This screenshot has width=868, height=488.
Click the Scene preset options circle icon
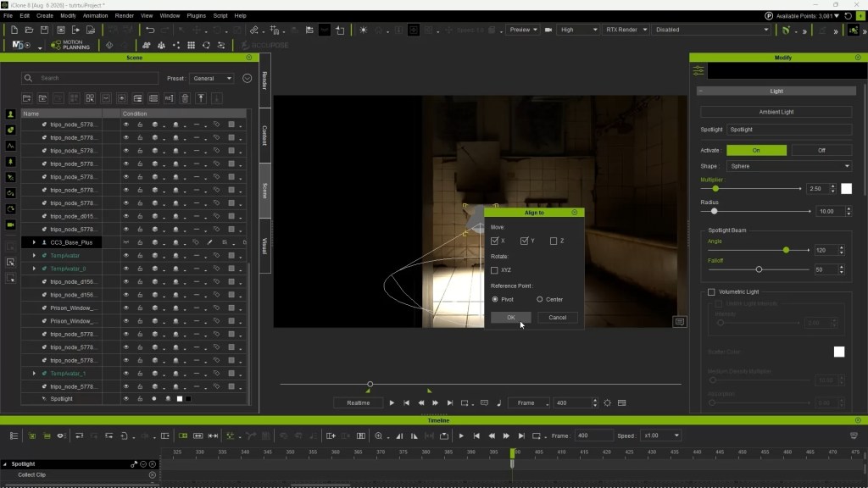click(247, 78)
